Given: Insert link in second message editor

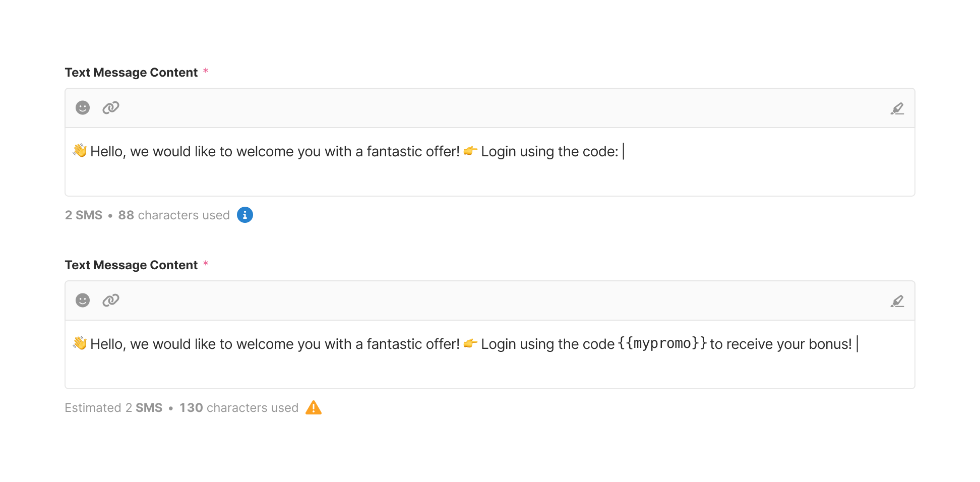Looking at the screenshot, I should 110,300.
